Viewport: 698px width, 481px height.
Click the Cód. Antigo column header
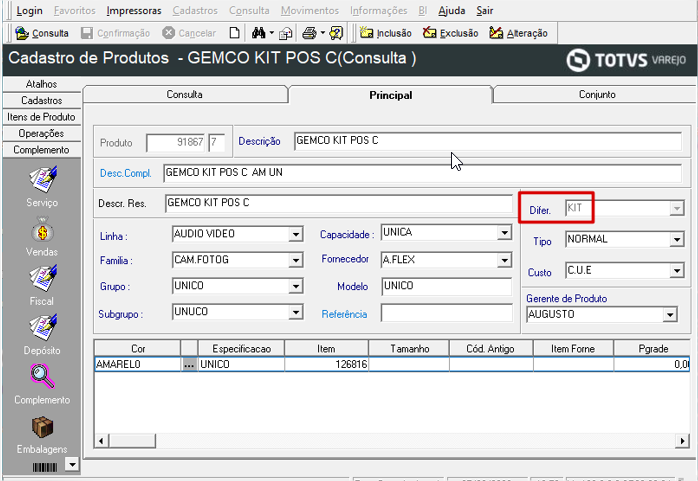pyautogui.click(x=491, y=349)
